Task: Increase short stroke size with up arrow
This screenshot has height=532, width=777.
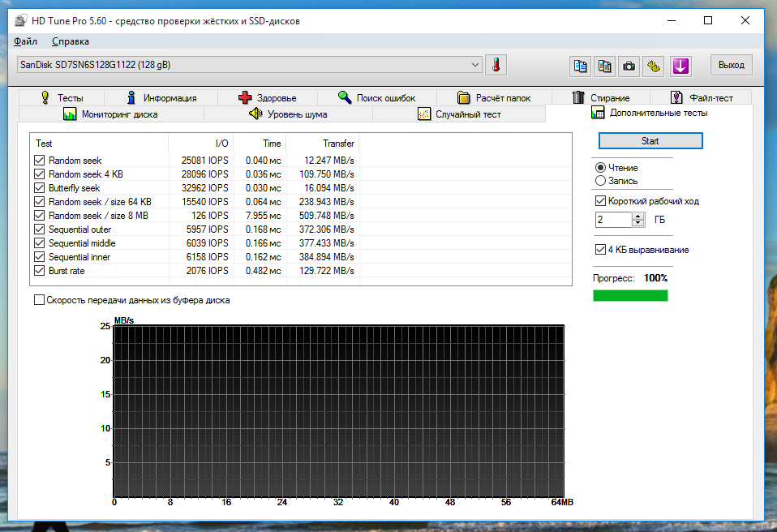Action: (638, 216)
